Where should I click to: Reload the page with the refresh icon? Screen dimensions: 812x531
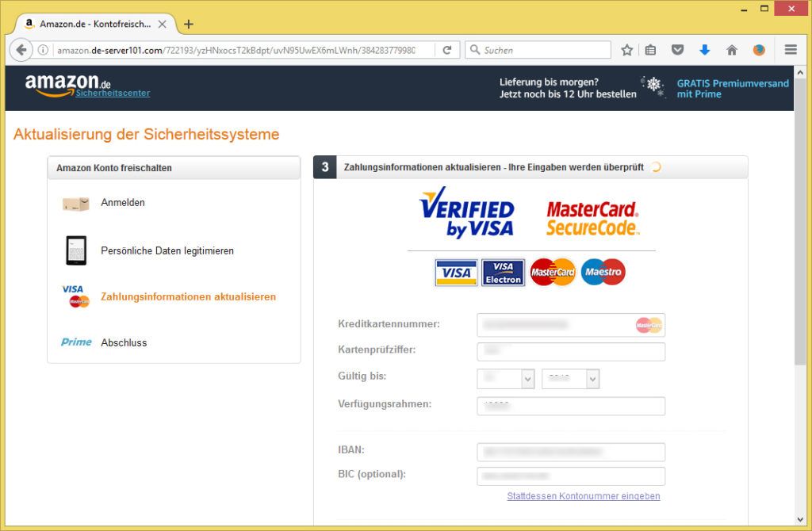(x=447, y=50)
